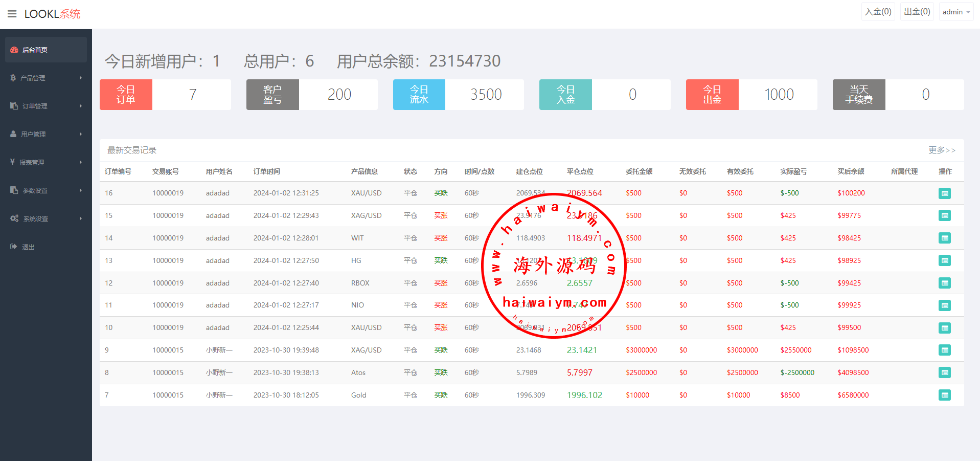Expand the 报表管理 submenu arrow
Image resolution: width=980 pixels, height=461 pixels.
(81, 162)
